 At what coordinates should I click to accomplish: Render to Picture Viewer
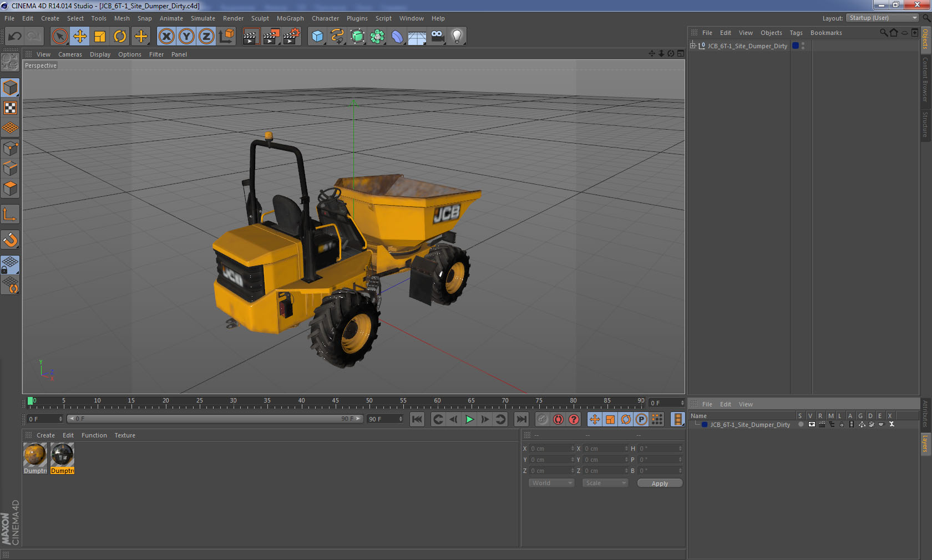tap(271, 37)
